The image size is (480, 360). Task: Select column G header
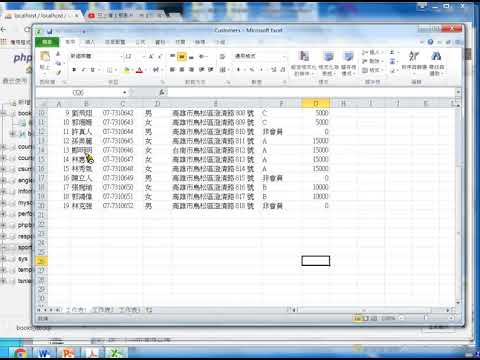tap(316, 104)
